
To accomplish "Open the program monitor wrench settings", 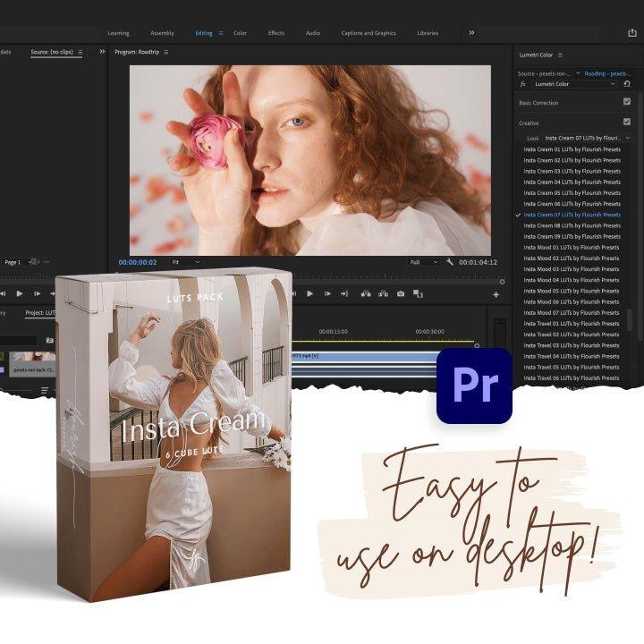I will pos(449,262).
